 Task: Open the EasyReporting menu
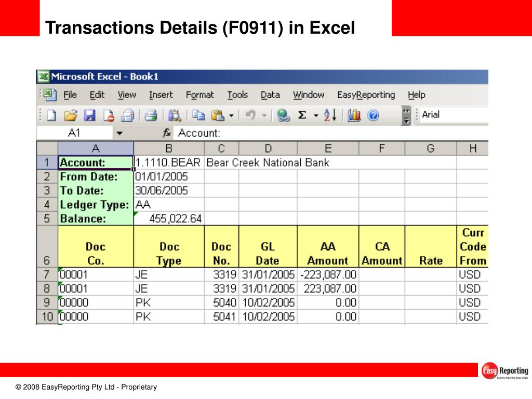tap(366, 95)
